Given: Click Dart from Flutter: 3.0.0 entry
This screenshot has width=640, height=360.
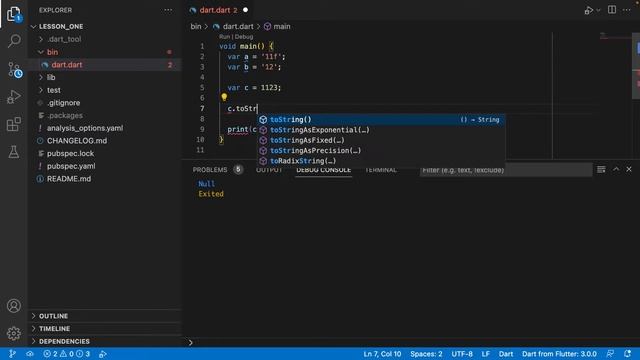Looking at the screenshot, I should point(559,354).
